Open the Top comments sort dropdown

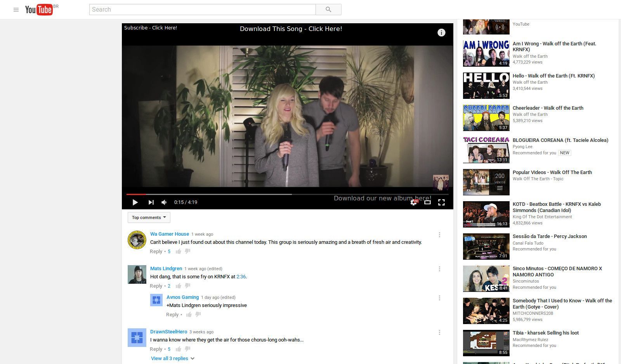pyautogui.click(x=149, y=217)
